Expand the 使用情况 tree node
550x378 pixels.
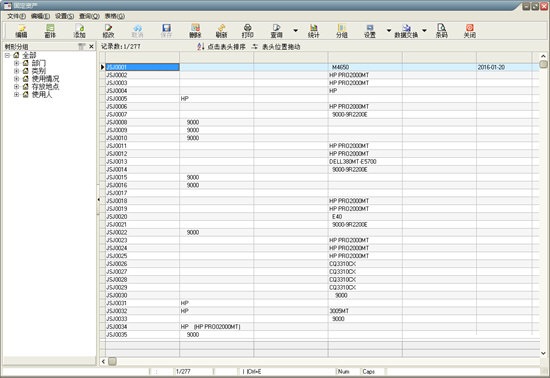(x=16, y=79)
